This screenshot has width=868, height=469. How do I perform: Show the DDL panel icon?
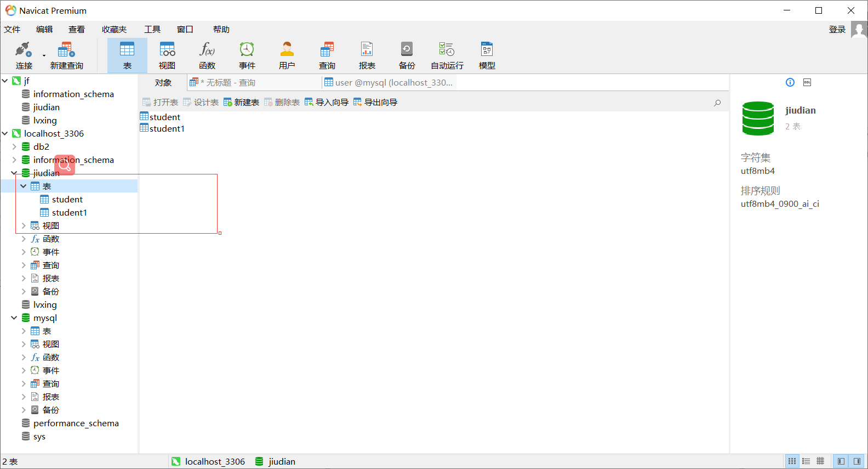[807, 82]
